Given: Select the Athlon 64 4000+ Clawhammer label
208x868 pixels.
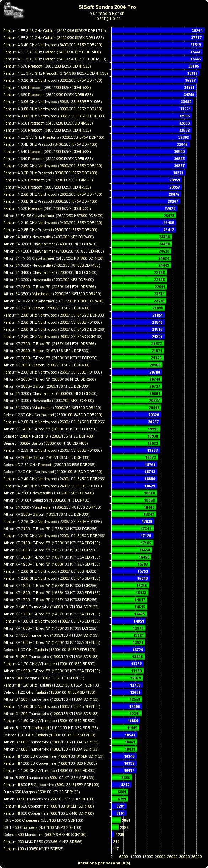Looking at the screenshot, I should 54,251.
